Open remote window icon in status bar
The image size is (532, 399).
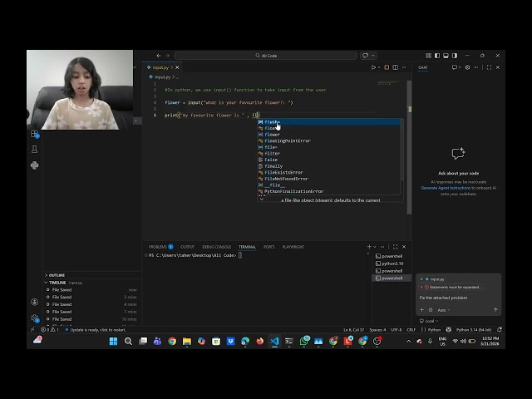coord(32,329)
